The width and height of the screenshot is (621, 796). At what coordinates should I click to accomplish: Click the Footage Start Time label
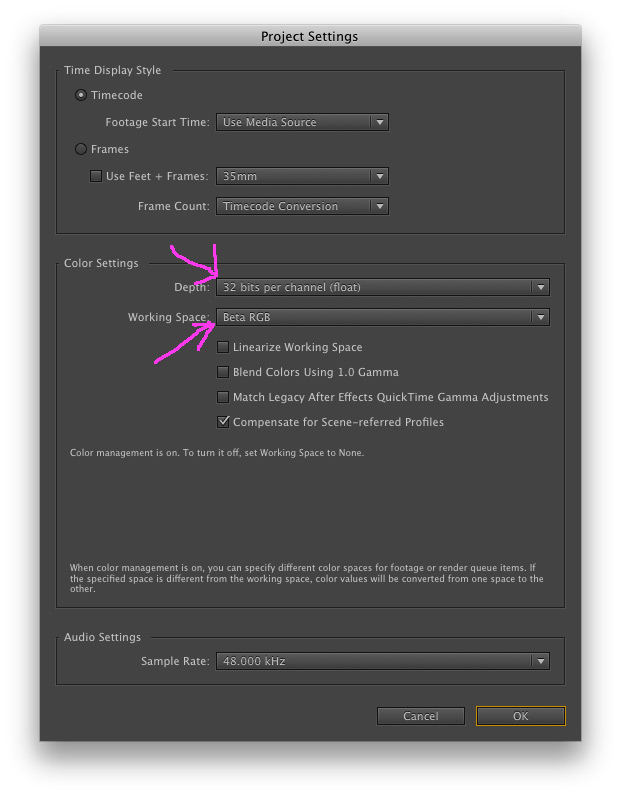pos(157,122)
